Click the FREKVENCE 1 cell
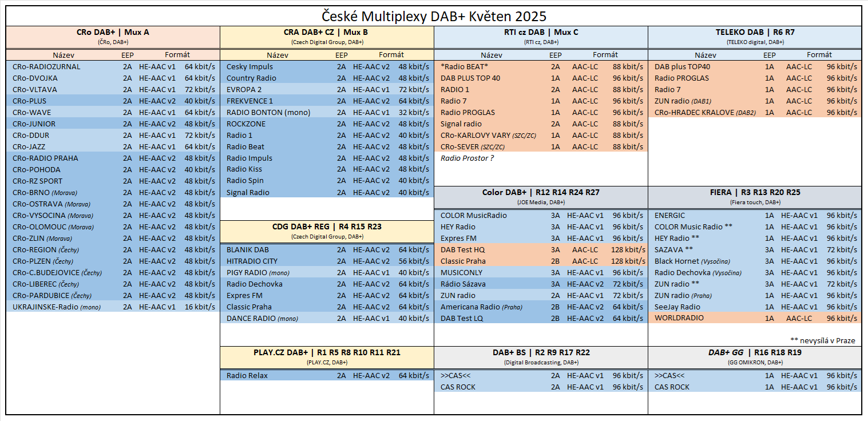This screenshot has height=421, width=868. [249, 101]
